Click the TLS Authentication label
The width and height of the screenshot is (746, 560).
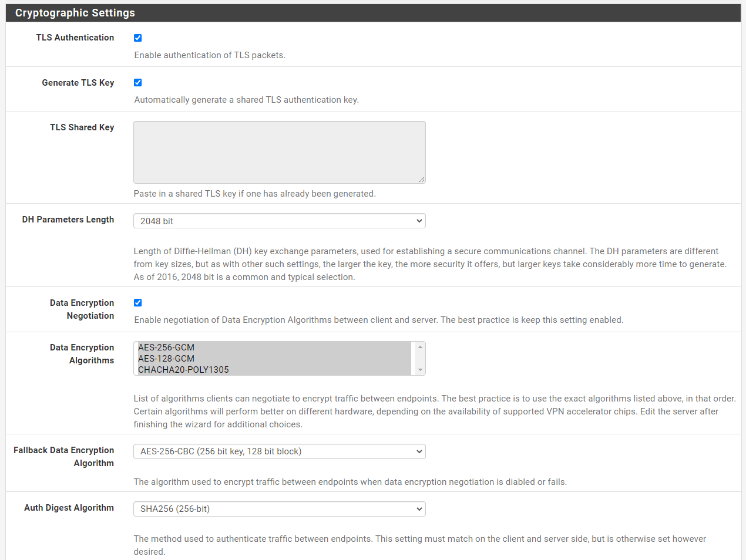[75, 38]
